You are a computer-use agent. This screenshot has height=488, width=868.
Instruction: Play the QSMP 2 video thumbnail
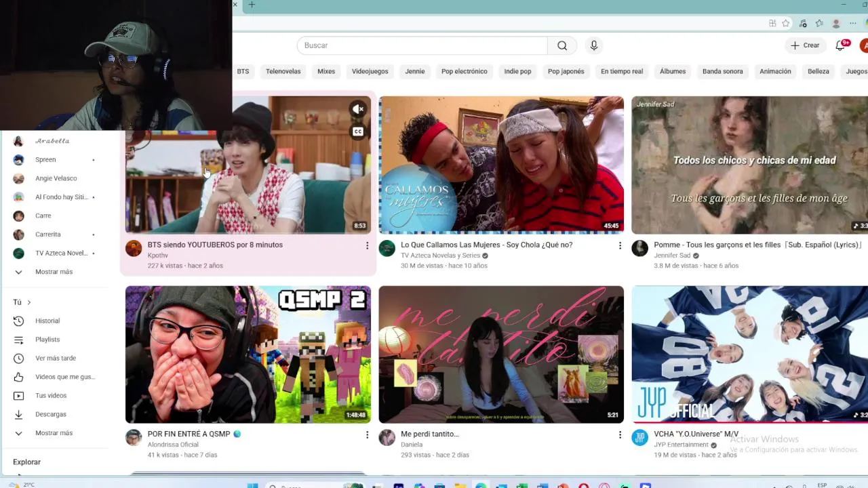click(x=248, y=354)
